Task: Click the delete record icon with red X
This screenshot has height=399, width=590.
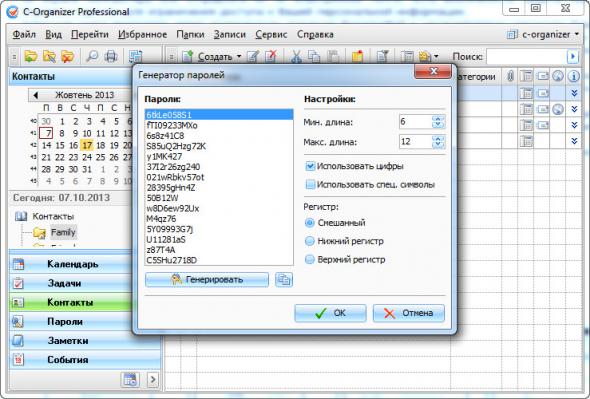Action: click(x=271, y=57)
